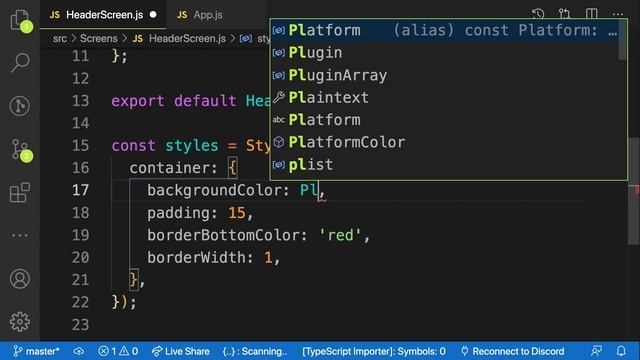Image resolution: width=640 pixels, height=360 pixels.
Task: Open Problems via errors and warnings count
Action: (x=118, y=351)
